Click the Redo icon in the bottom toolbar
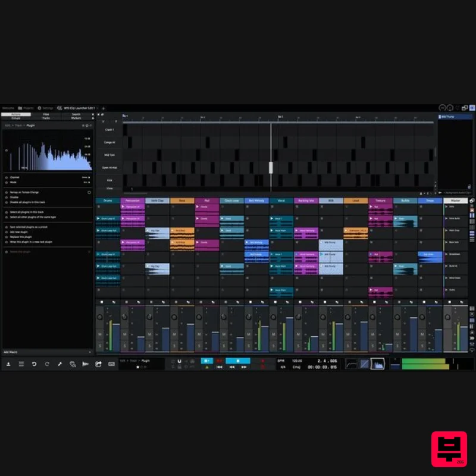 47,364
